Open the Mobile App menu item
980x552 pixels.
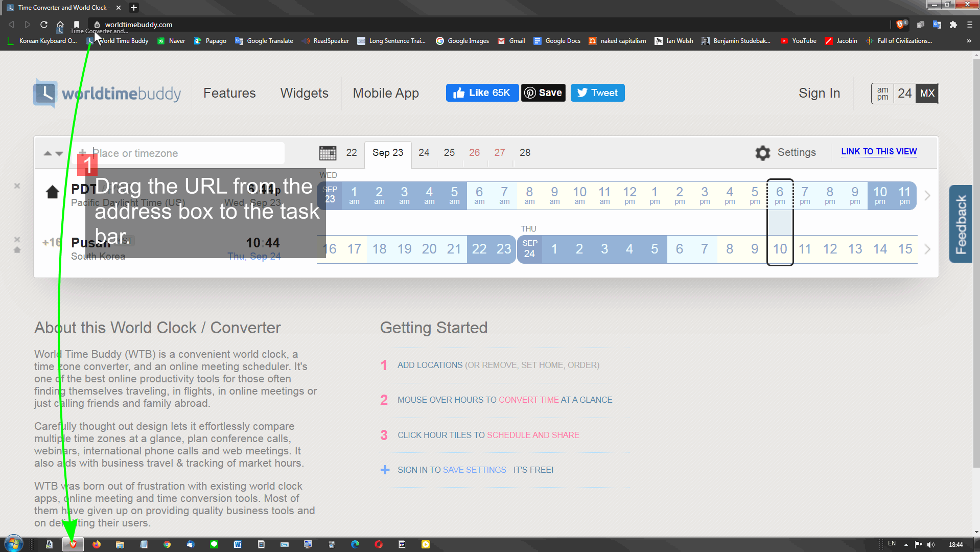[386, 94]
